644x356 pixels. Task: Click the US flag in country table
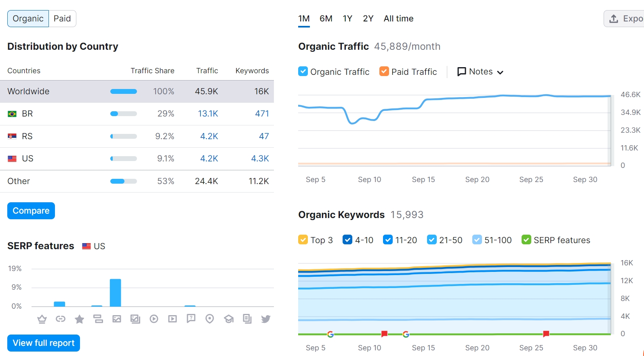pos(12,159)
